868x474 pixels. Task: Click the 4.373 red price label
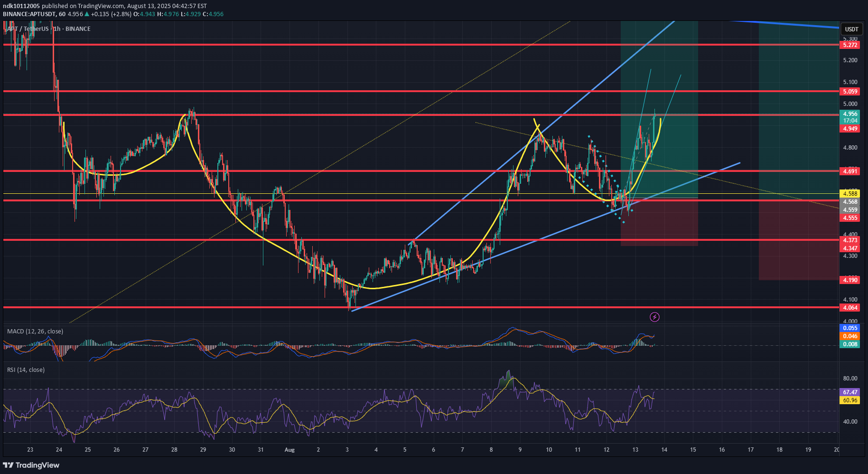[849, 240]
